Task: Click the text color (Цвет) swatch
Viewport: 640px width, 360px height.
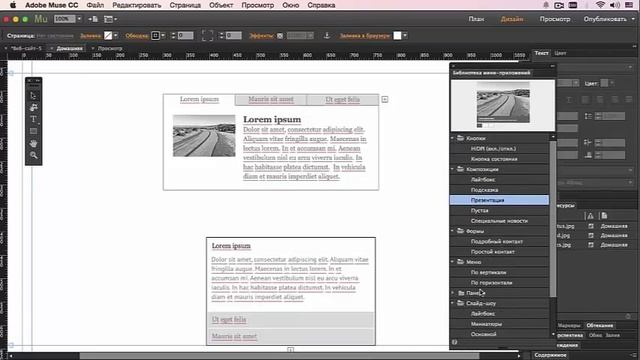Action: 604,83
